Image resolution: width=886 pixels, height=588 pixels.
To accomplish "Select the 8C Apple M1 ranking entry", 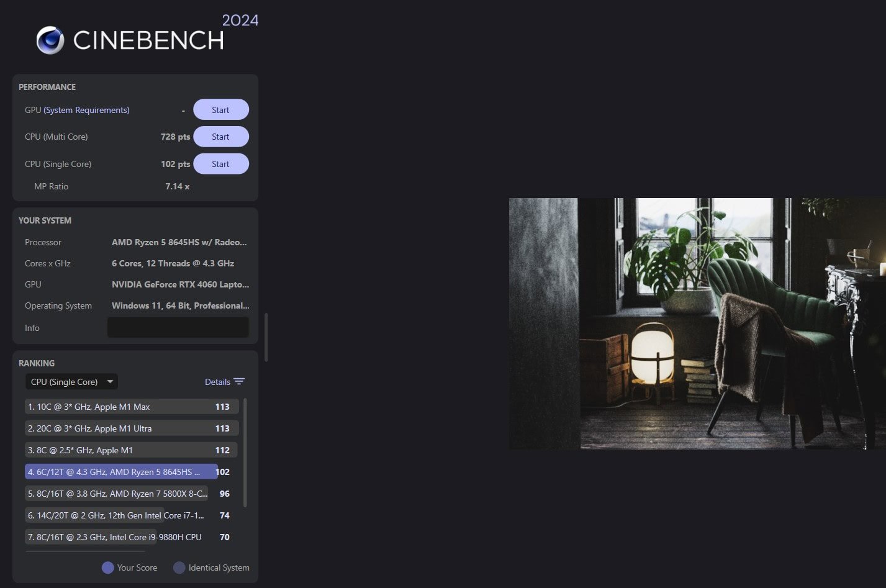I will 132,450.
